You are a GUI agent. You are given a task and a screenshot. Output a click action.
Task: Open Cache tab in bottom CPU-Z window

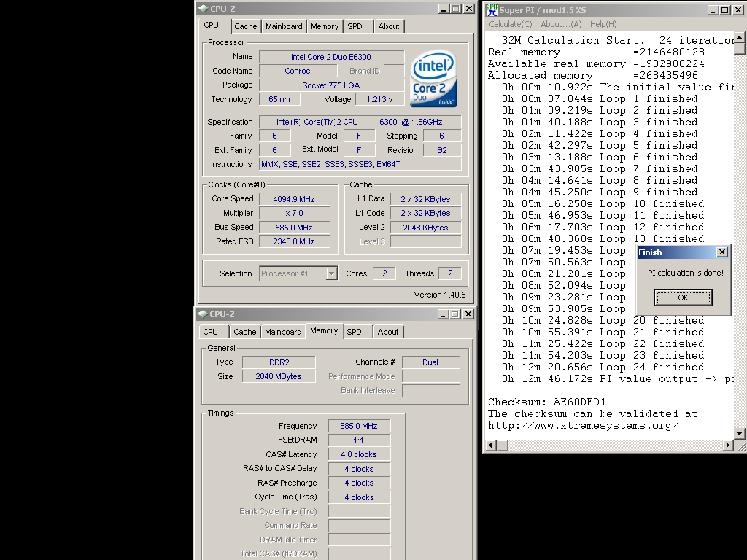pos(245,332)
